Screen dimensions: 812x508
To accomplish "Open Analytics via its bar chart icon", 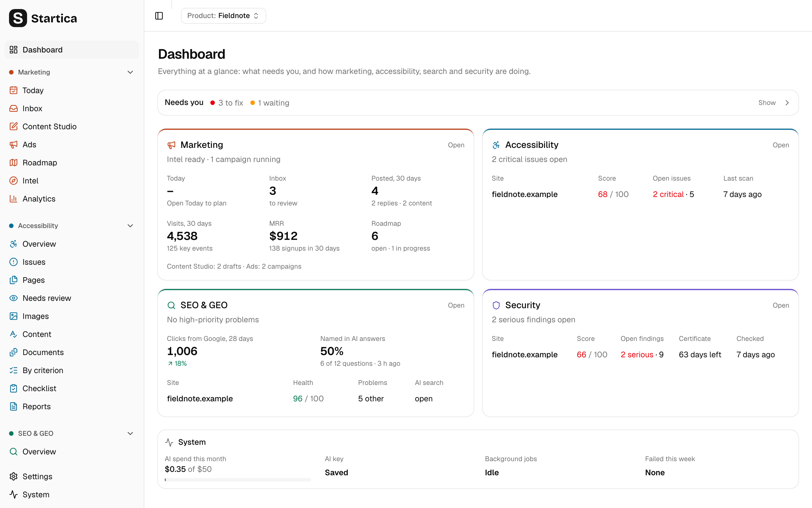I will coord(14,199).
